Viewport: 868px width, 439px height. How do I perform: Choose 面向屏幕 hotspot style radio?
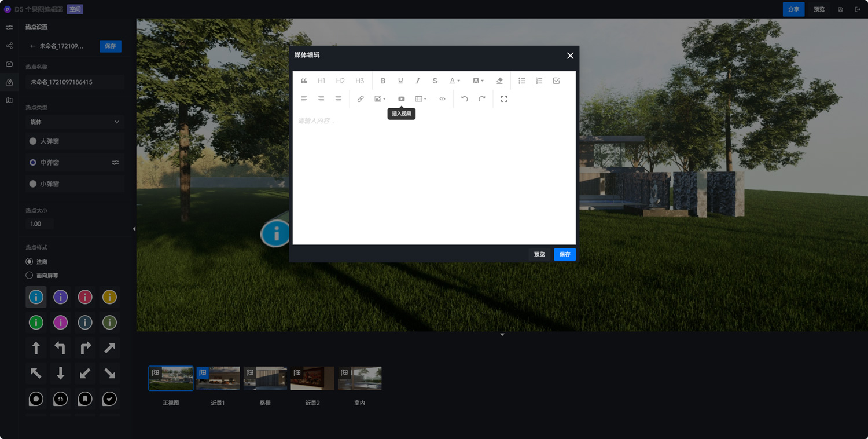[30, 276]
